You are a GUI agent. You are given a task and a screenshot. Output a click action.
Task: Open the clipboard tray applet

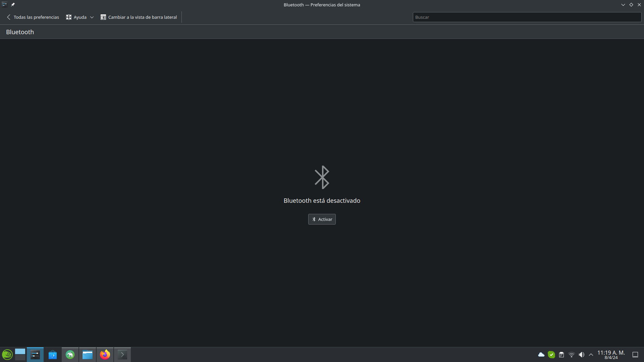(561, 355)
